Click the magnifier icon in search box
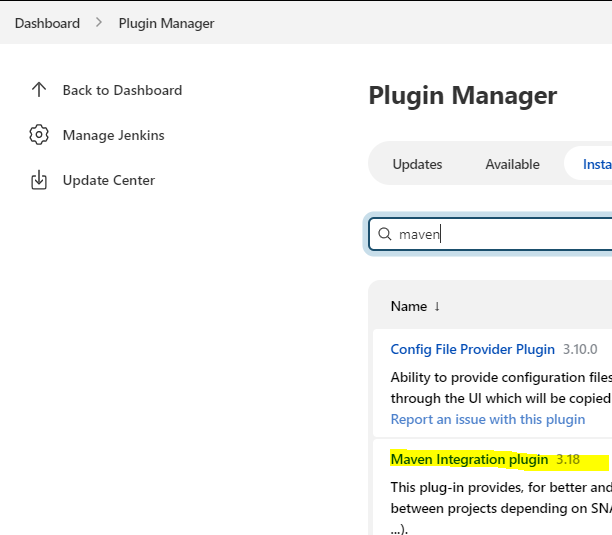The height and width of the screenshot is (535, 612). click(384, 234)
